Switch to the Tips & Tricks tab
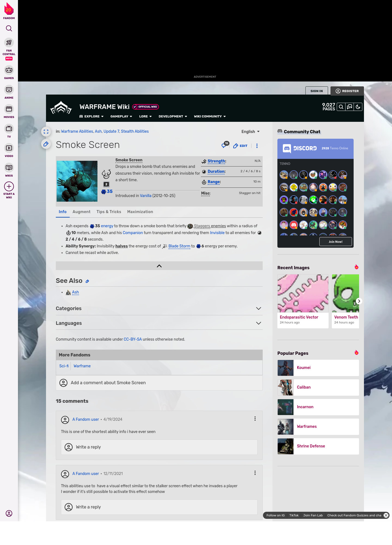This screenshot has width=392, height=545. tap(109, 212)
